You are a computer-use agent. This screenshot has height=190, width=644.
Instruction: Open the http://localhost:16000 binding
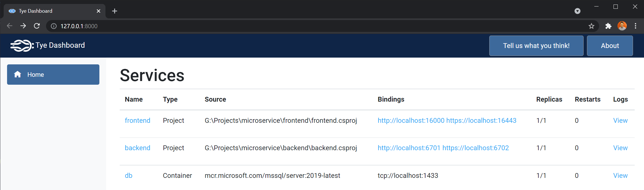point(411,121)
